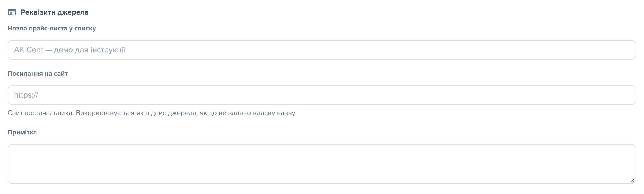Activate the field under Посилання на сайт
This screenshot has width=644, height=194.
point(322,95)
